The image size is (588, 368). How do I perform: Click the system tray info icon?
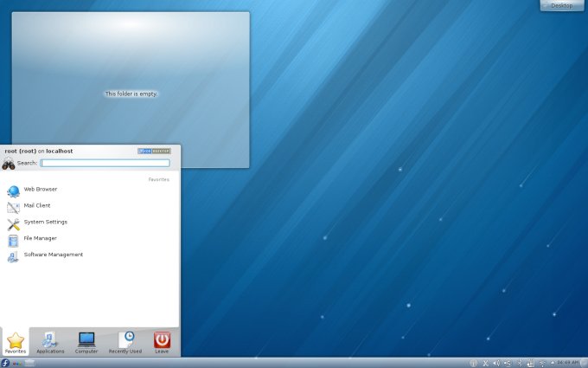click(x=473, y=363)
